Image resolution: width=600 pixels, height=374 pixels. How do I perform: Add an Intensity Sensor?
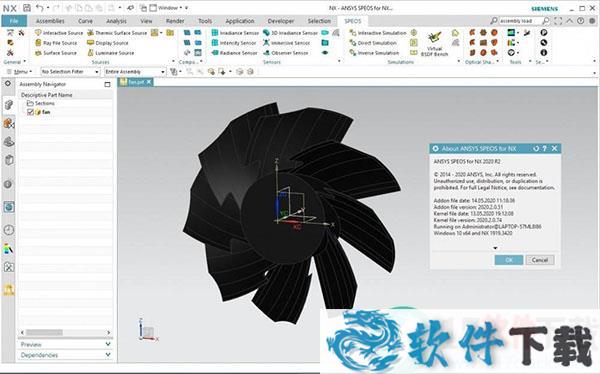(x=234, y=43)
